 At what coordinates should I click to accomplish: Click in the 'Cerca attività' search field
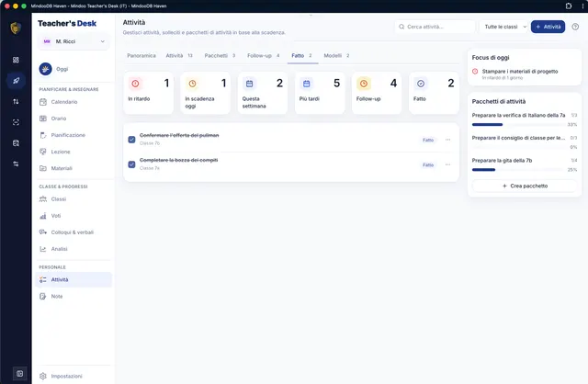(435, 27)
